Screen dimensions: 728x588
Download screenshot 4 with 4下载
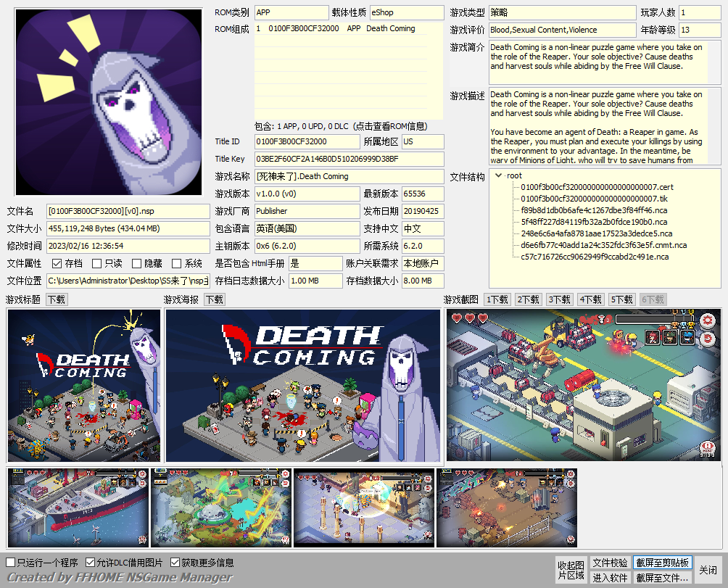[x=590, y=300]
